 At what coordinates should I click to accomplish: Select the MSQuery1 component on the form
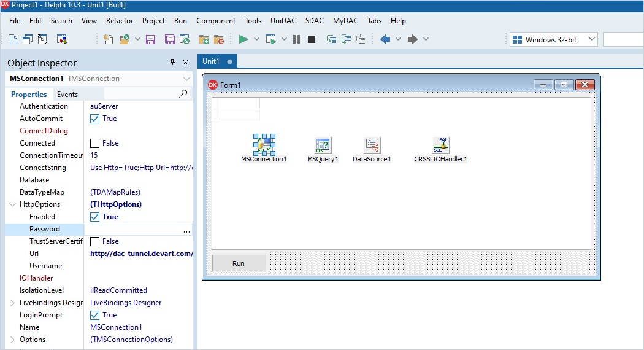coord(323,145)
